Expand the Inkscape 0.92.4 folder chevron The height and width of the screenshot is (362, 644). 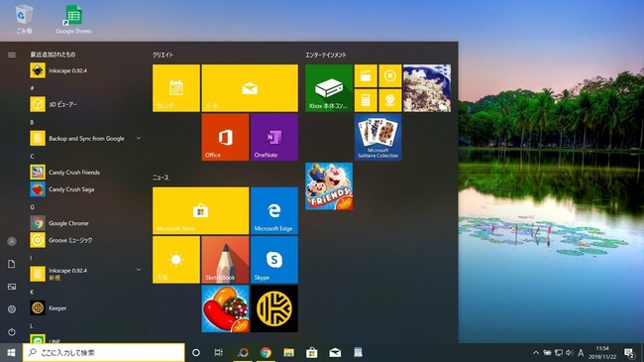pos(139,270)
